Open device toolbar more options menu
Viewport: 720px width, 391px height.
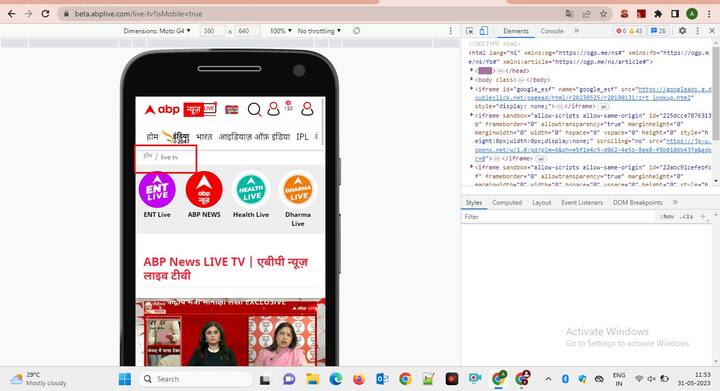pyautogui.click(x=450, y=31)
